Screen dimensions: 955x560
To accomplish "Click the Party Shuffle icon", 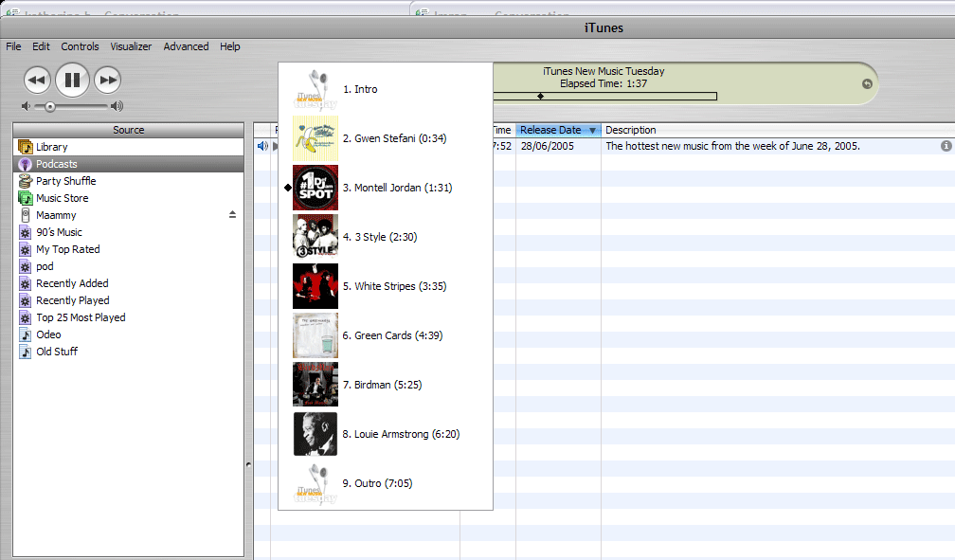I will (25, 181).
